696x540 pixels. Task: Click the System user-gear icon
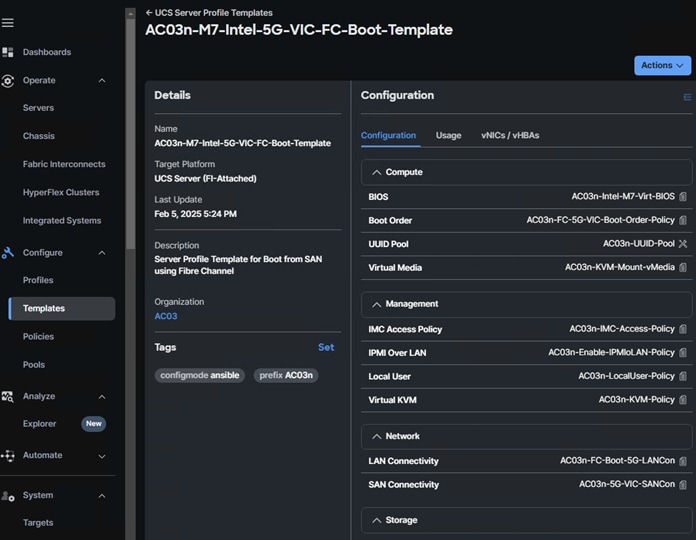[x=8, y=496]
